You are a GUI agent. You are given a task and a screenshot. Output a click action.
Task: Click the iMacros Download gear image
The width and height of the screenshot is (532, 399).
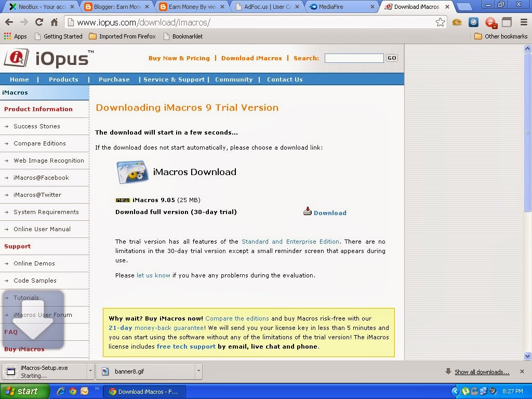click(x=132, y=172)
